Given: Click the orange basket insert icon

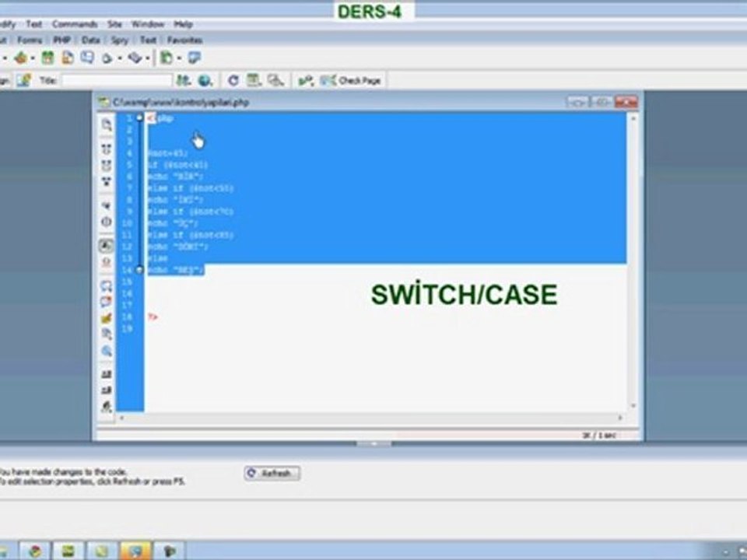Looking at the screenshot, I should (x=20, y=58).
